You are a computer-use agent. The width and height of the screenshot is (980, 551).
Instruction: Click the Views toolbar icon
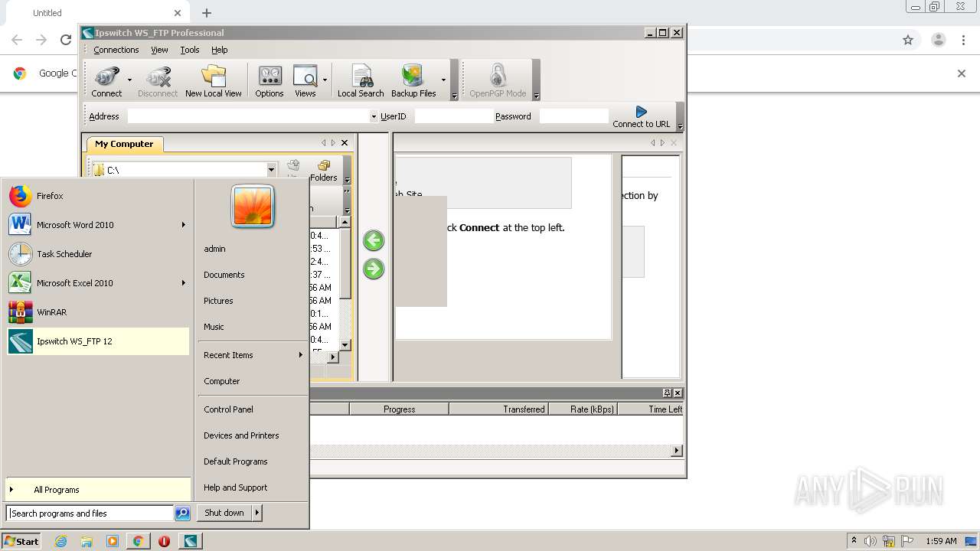[305, 80]
